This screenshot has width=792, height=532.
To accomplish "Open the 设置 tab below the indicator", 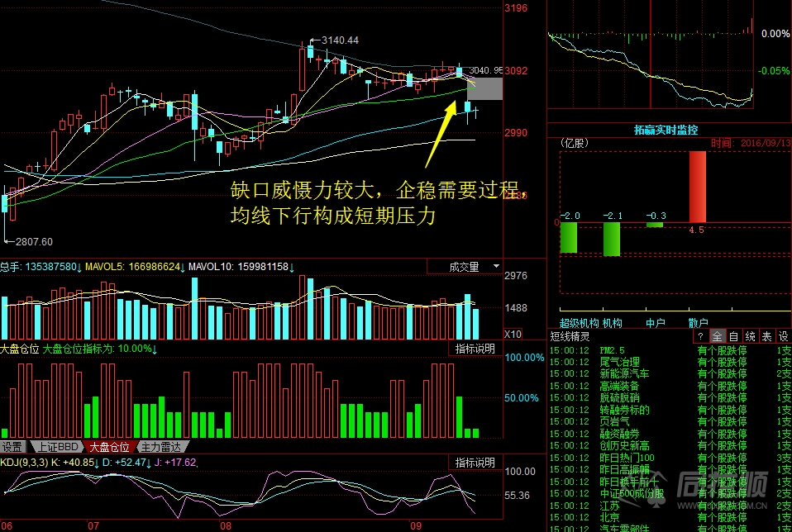I will 13,446.
